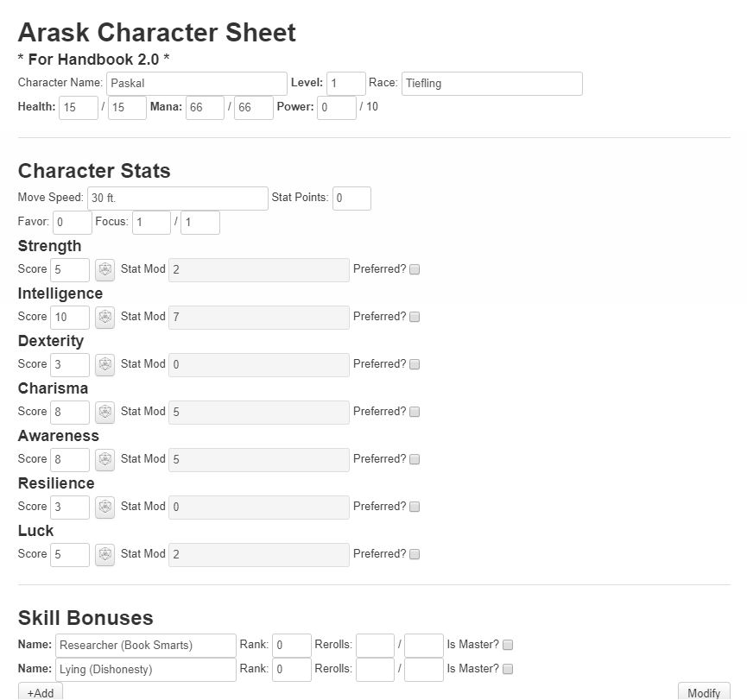Image resolution: width=747 pixels, height=700 pixels.
Task: Roll the Awareness dice icon
Action: [104, 460]
